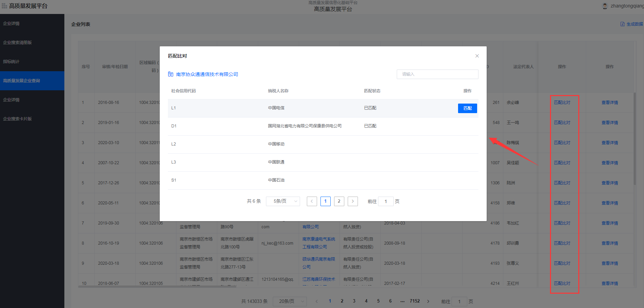Image resolution: width=644 pixels, height=308 pixels.
Task: Click the ellipsis in main pagination
Action: (403, 301)
